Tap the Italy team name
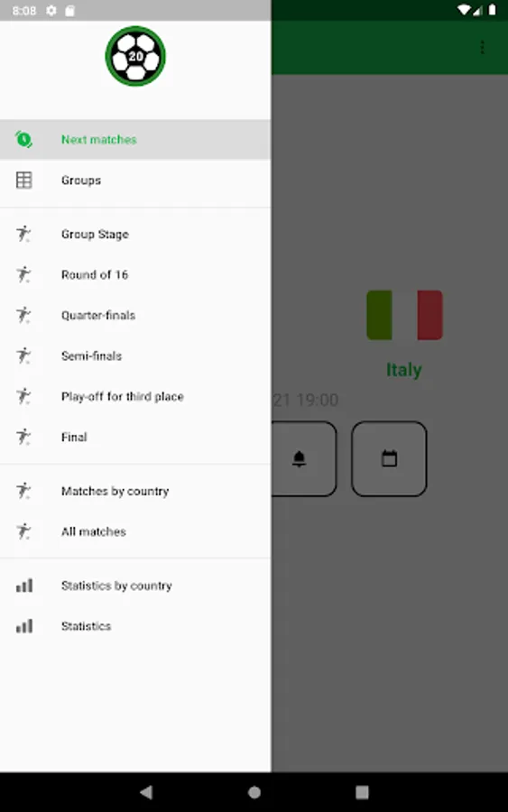Screen dimensions: 508x812 (x=404, y=370)
